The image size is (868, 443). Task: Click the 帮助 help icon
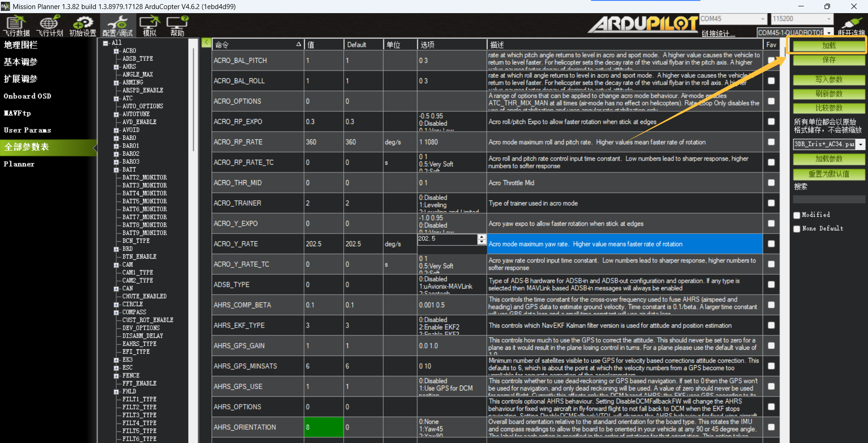tap(177, 25)
